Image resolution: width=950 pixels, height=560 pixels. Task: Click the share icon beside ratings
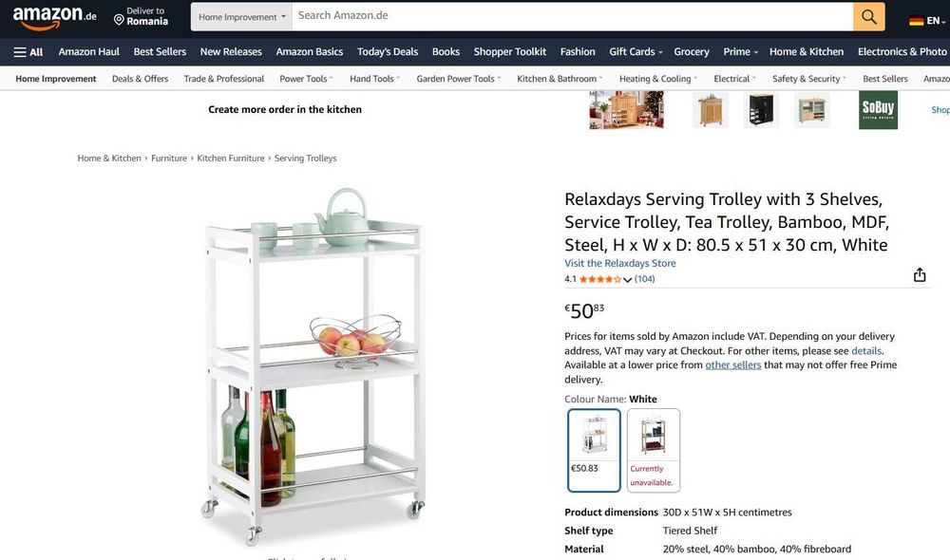(x=919, y=275)
